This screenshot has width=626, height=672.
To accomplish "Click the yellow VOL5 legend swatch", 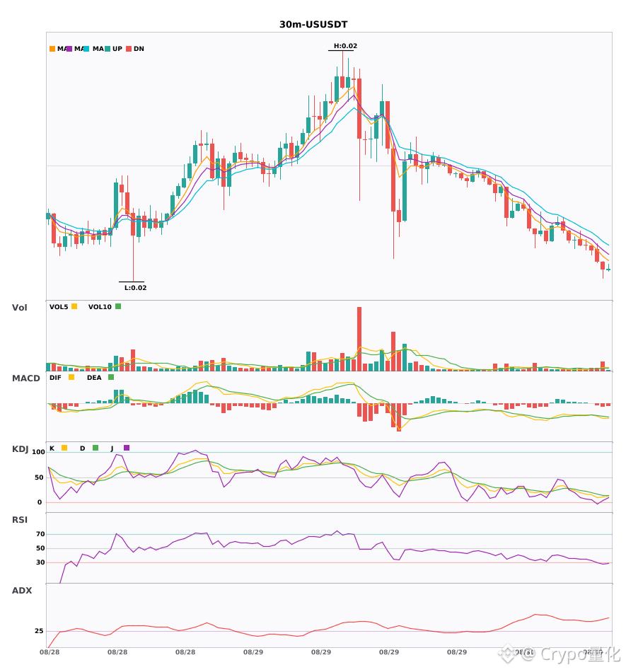I will [74, 306].
